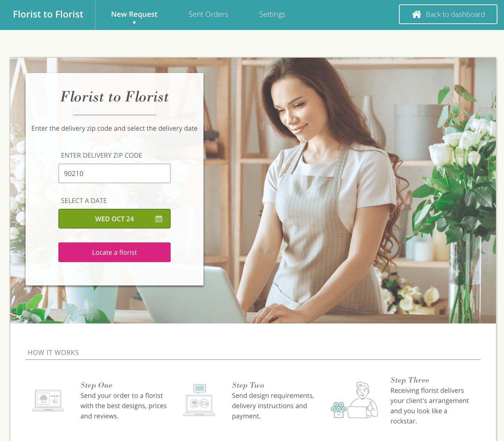Image resolution: width=504 pixels, height=441 pixels.
Task: Click the Step Three delivery person icon
Action: click(354, 400)
